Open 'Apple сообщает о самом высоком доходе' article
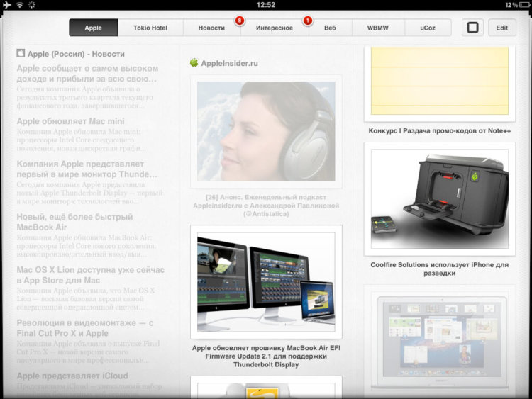 tap(87, 73)
